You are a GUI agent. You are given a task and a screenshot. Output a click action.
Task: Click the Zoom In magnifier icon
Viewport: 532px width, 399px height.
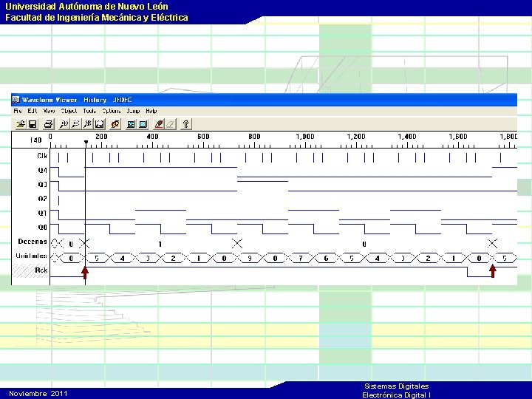coord(64,124)
